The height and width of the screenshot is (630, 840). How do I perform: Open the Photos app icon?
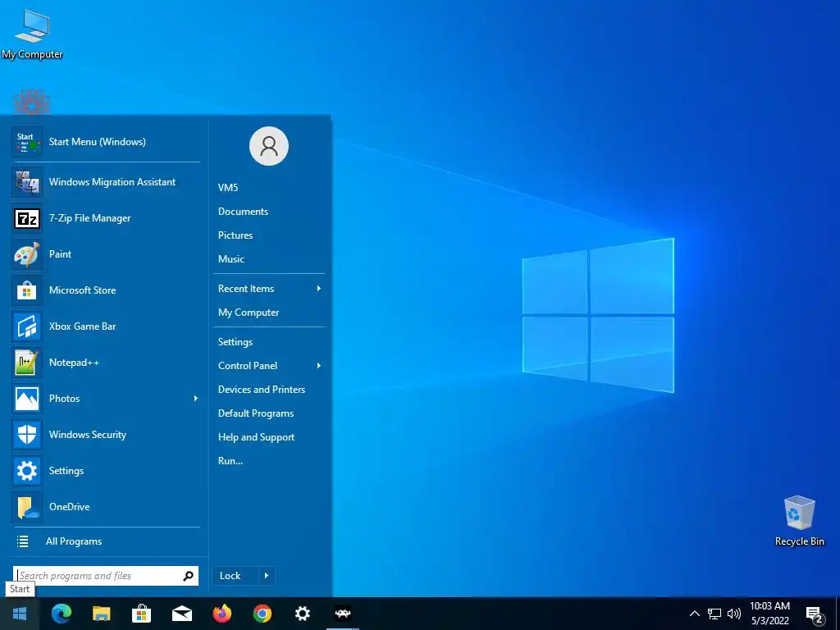[27, 399]
